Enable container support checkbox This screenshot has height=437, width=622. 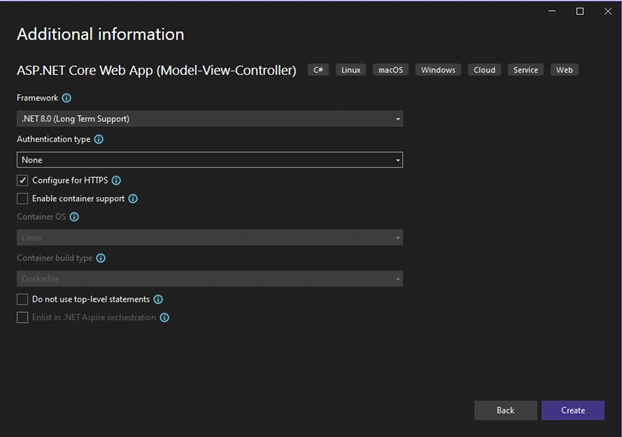(22, 198)
